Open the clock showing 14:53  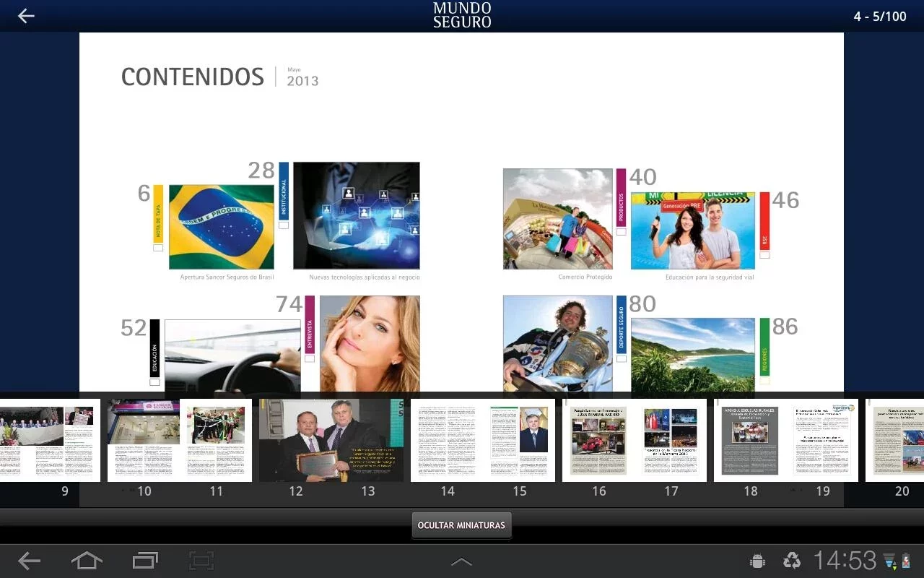point(845,561)
